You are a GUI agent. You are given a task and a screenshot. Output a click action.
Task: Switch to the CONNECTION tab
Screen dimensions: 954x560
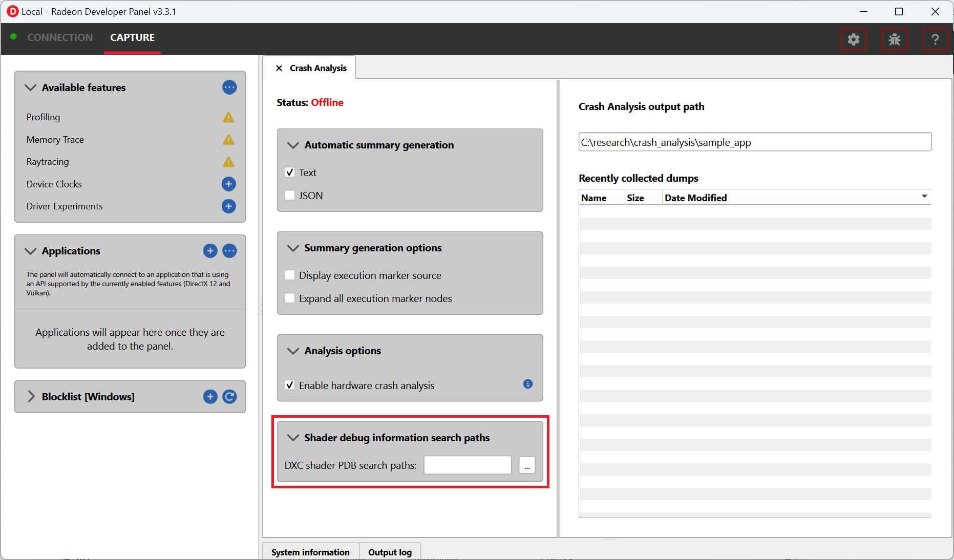(60, 37)
